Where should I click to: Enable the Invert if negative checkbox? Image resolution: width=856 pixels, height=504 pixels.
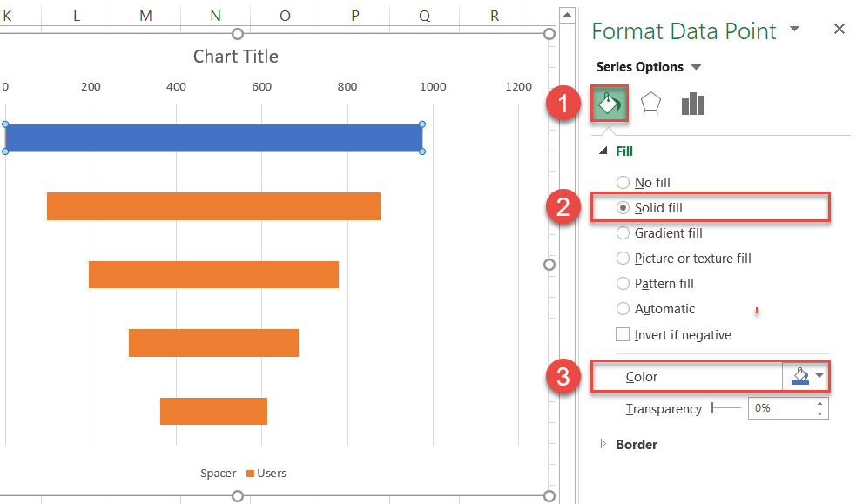623,335
